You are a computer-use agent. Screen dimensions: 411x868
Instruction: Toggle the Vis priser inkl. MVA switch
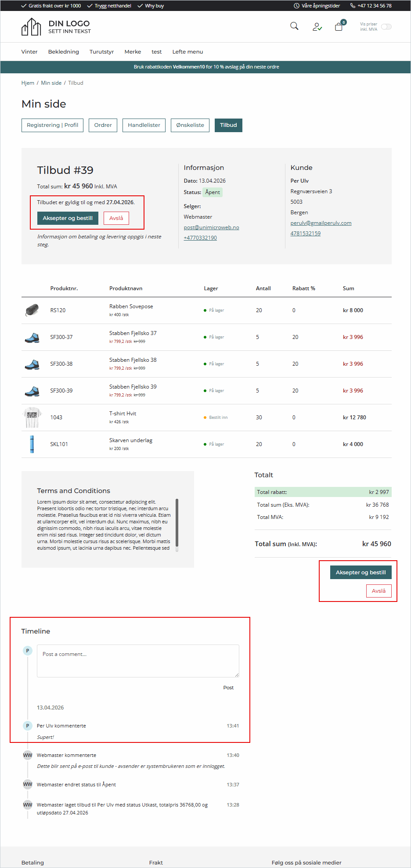point(386,27)
